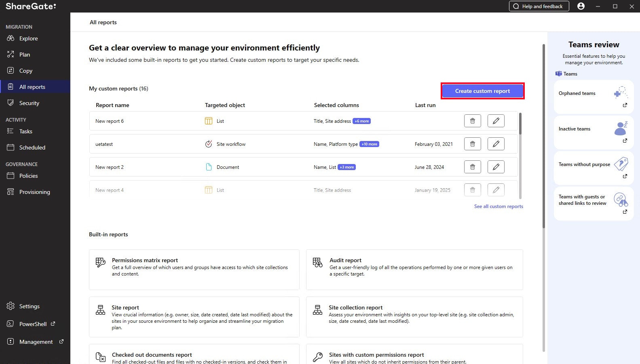The height and width of the screenshot is (364, 640).
Task: Open Teams with guests or shared links card
Action: [594, 204]
